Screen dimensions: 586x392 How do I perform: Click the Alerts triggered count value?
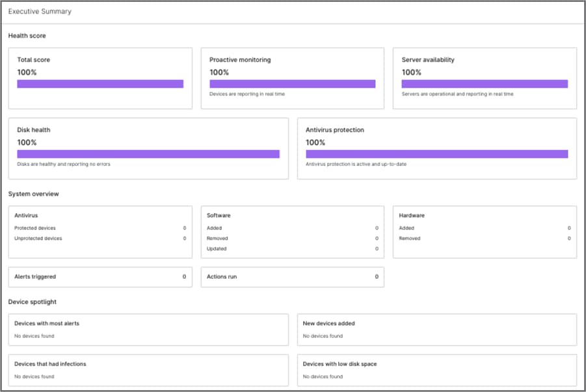(x=184, y=277)
